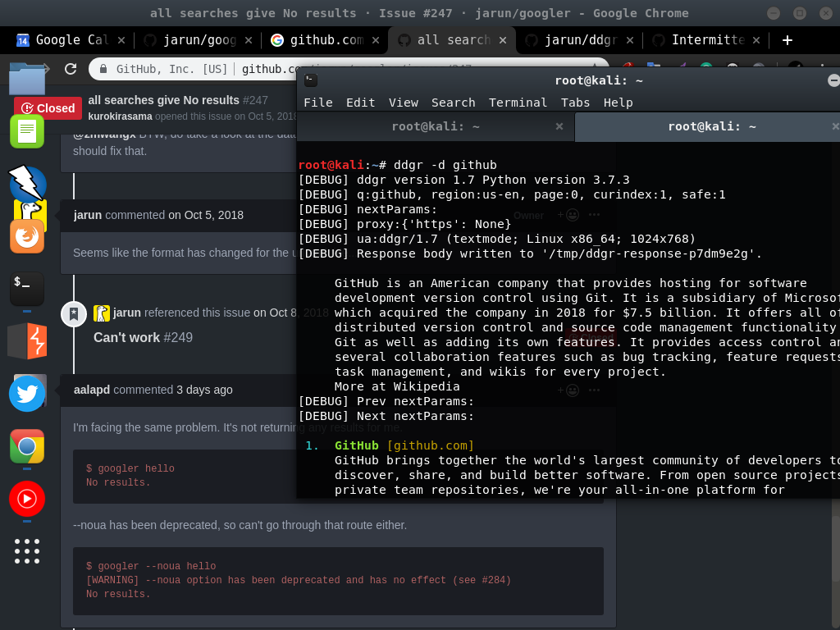
Task: Click the terminal window icon in title bar
Action: click(x=311, y=80)
